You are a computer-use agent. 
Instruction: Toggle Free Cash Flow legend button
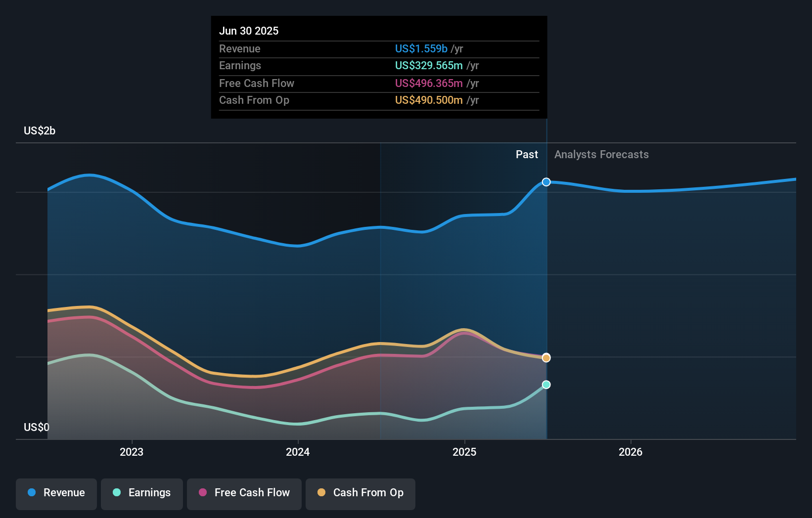(244, 494)
